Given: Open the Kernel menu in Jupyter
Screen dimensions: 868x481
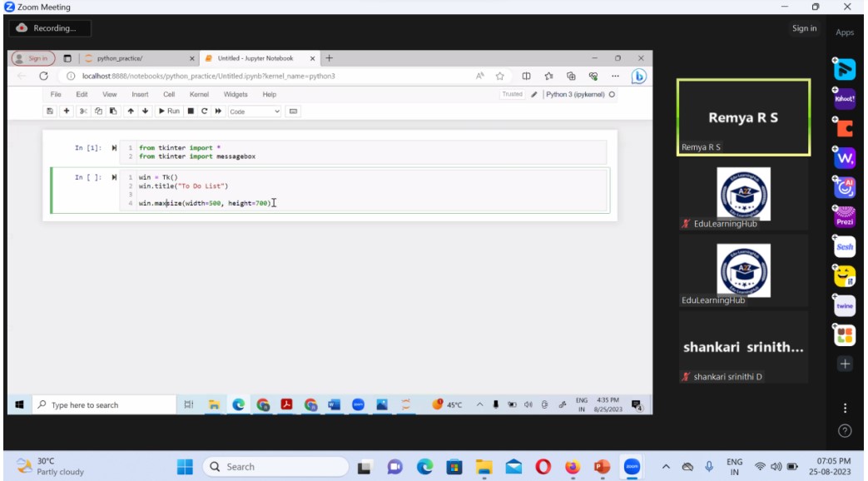Looking at the screenshot, I should point(199,94).
